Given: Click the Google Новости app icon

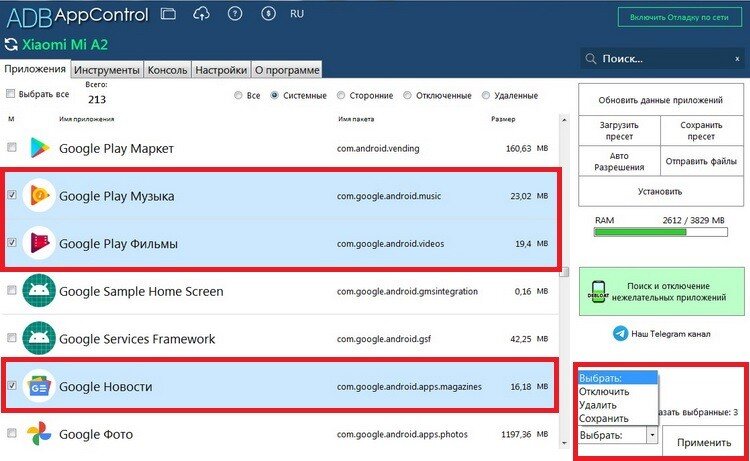Looking at the screenshot, I should [39, 386].
